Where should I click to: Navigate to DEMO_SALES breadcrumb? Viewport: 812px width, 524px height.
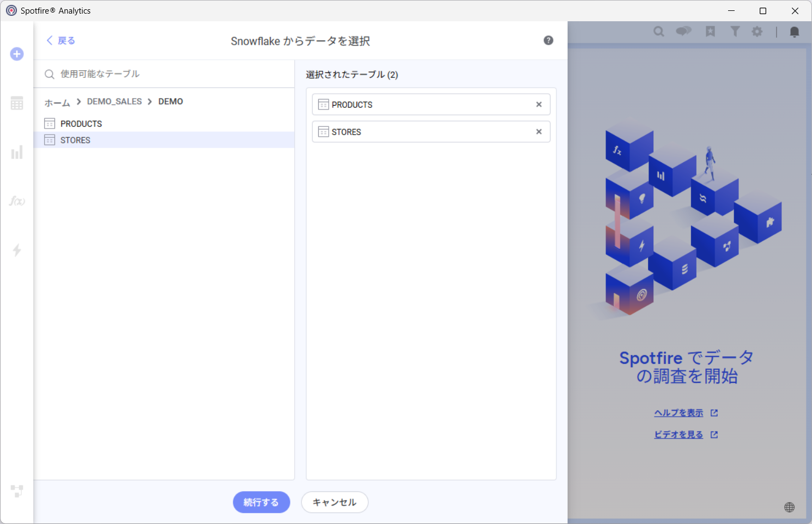[114, 101]
